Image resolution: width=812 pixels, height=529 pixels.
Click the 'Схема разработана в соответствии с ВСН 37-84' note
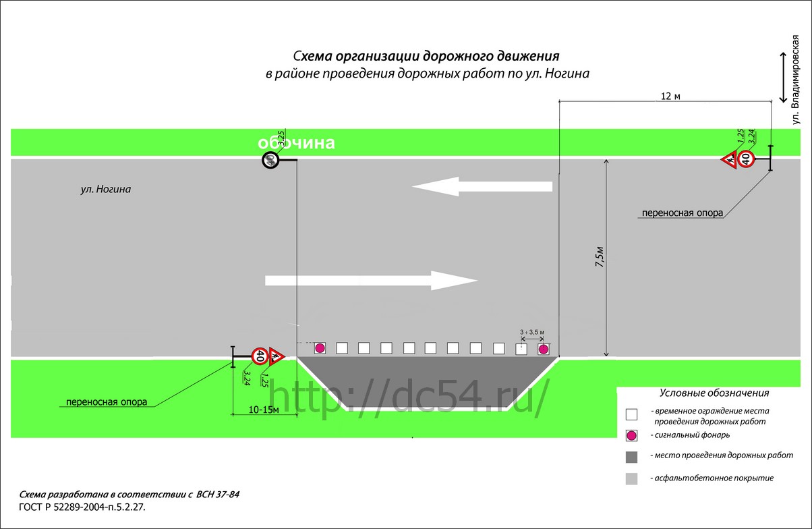click(129, 495)
